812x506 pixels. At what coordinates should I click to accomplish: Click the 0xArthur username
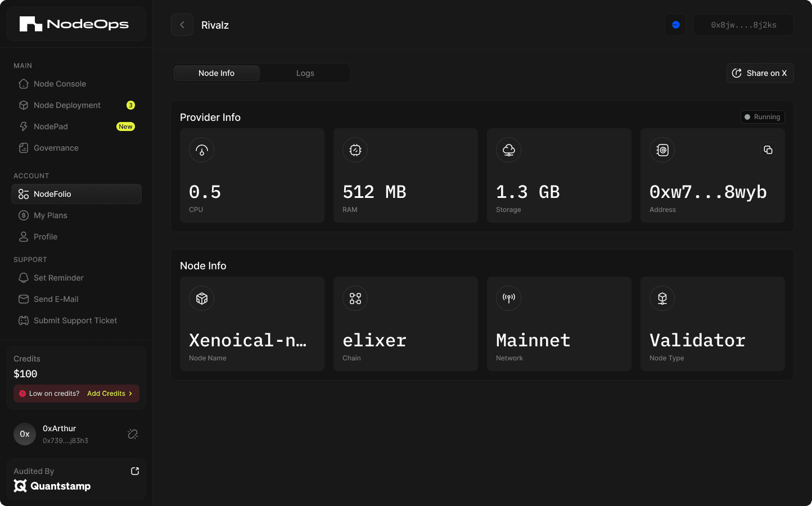[x=60, y=428]
